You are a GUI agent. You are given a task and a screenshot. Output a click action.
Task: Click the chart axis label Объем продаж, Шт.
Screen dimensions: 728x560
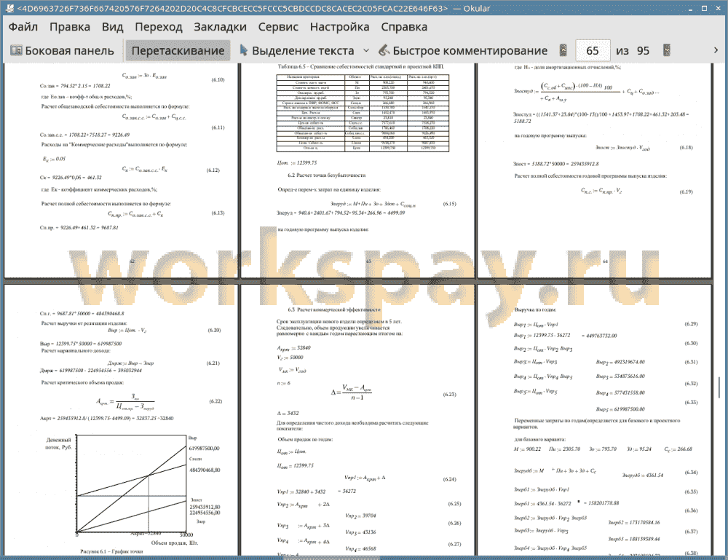[x=175, y=543]
